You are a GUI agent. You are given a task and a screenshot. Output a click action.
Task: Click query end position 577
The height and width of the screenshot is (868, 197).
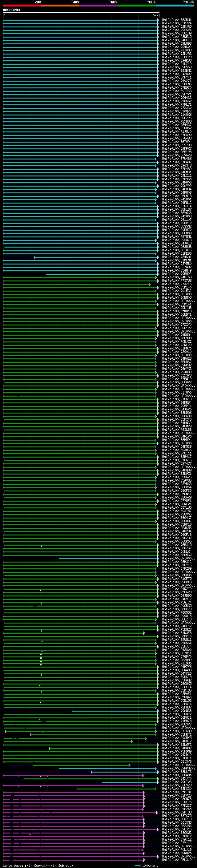pyautogui.click(x=155, y=15)
